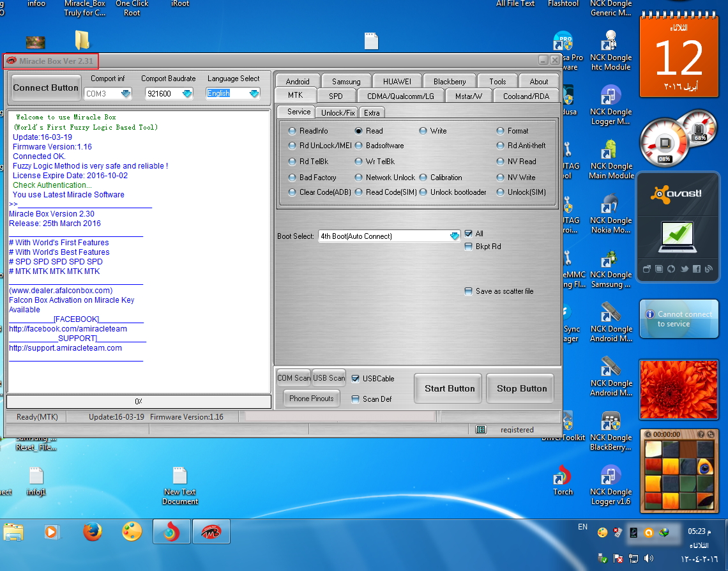Image resolution: width=728 pixels, height=571 pixels.
Task: Open yellow folder icon on desktop
Action: coord(82,40)
